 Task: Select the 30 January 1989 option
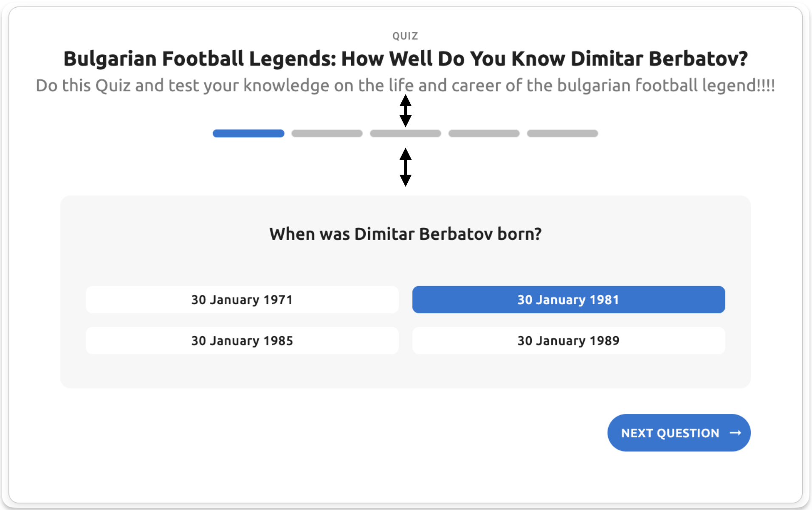(x=568, y=340)
